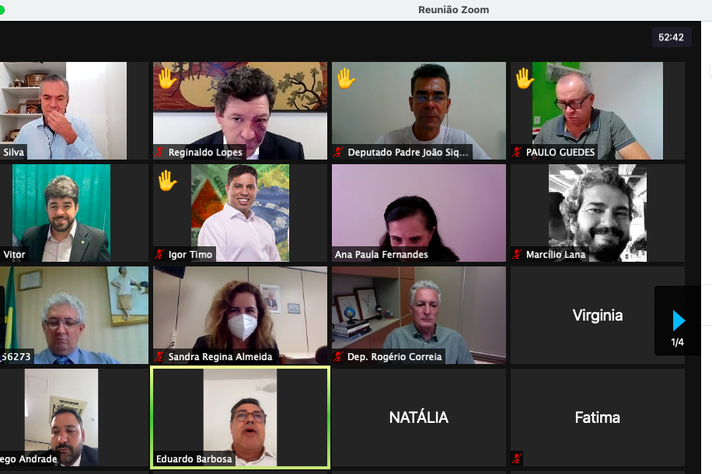
Task: Click muted mic icon beside PAULO GUEDES name
Action: [517, 152]
